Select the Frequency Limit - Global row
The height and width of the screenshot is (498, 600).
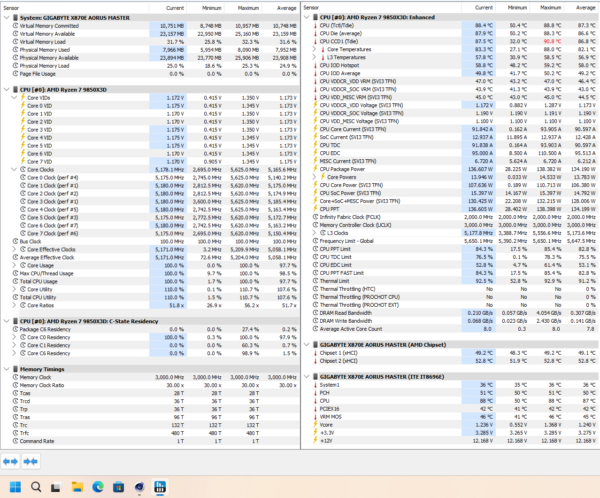coord(450,241)
